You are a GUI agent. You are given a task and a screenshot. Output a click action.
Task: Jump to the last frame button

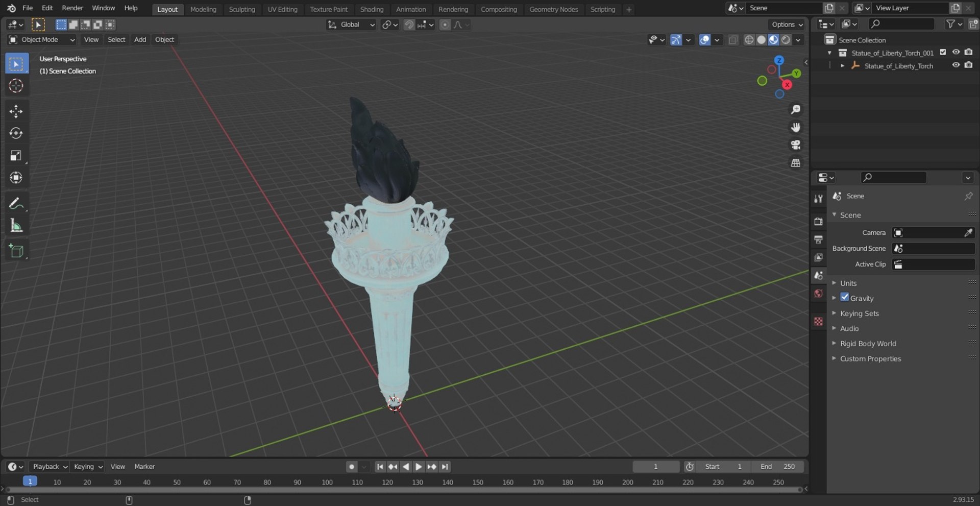click(445, 467)
